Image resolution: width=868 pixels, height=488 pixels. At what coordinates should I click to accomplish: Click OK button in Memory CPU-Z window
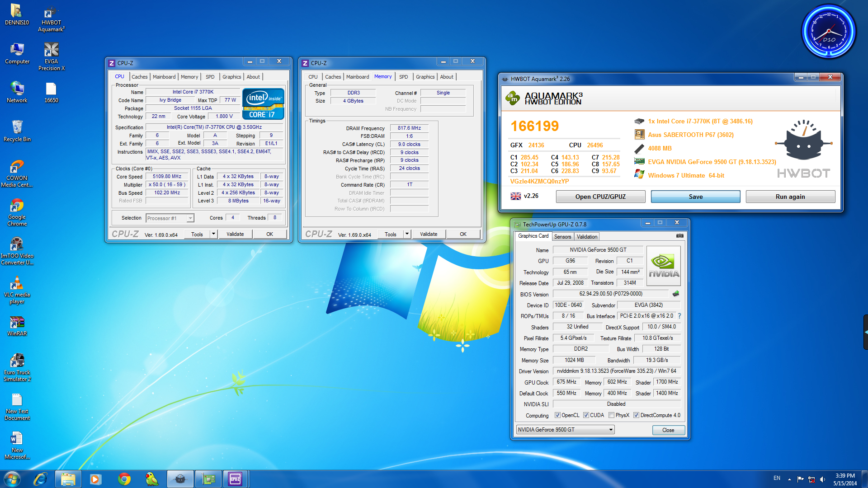(x=463, y=234)
